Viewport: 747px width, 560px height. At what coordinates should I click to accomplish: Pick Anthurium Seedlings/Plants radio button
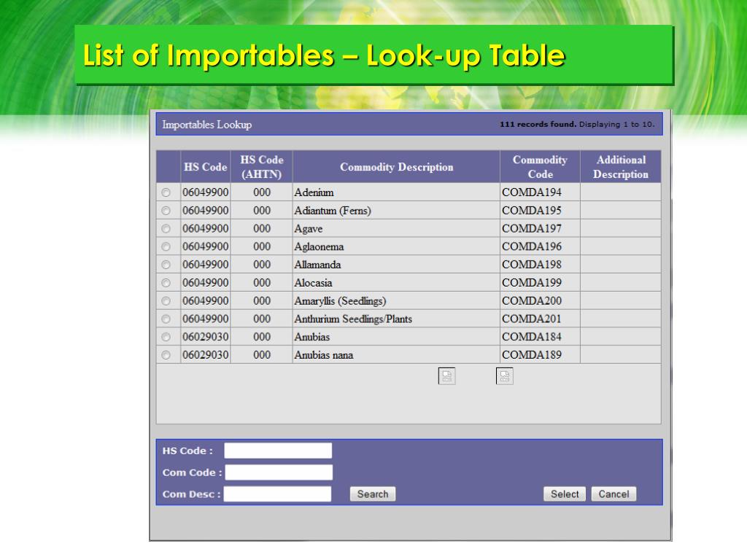click(166, 319)
